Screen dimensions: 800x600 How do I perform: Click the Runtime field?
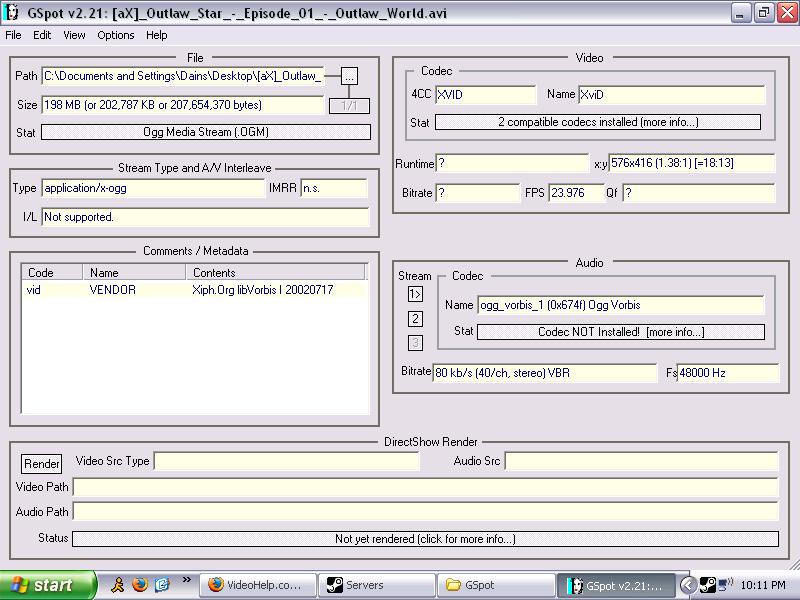click(512, 163)
